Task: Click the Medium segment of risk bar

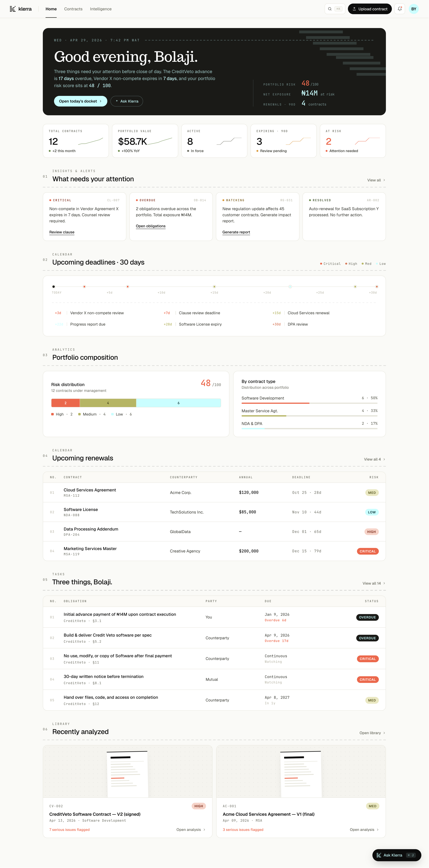Action: click(108, 403)
